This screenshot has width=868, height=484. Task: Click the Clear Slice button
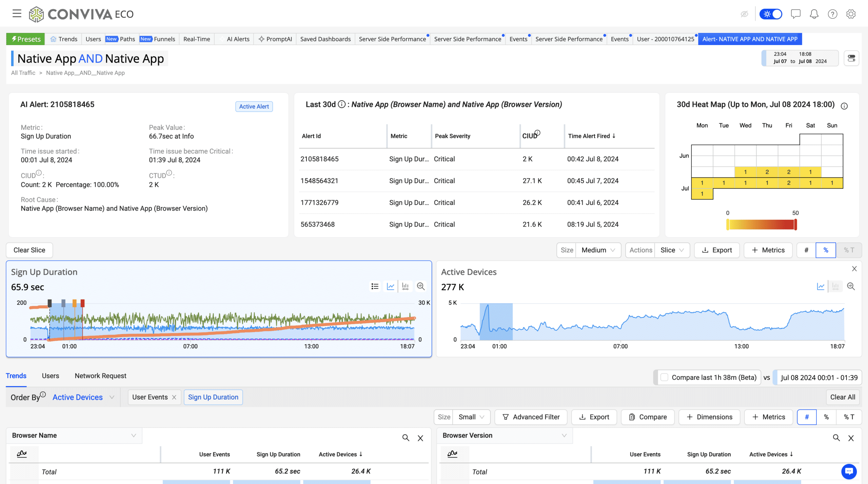coord(29,250)
